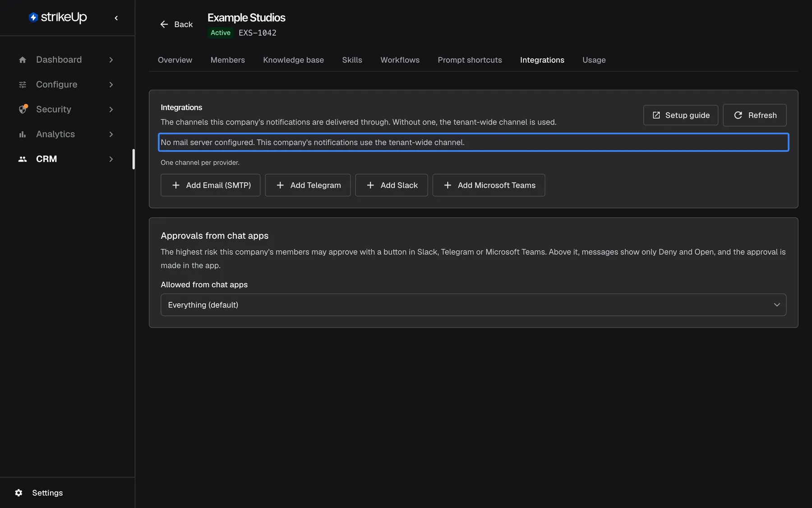Click the external link icon in Setup guide

click(x=656, y=115)
